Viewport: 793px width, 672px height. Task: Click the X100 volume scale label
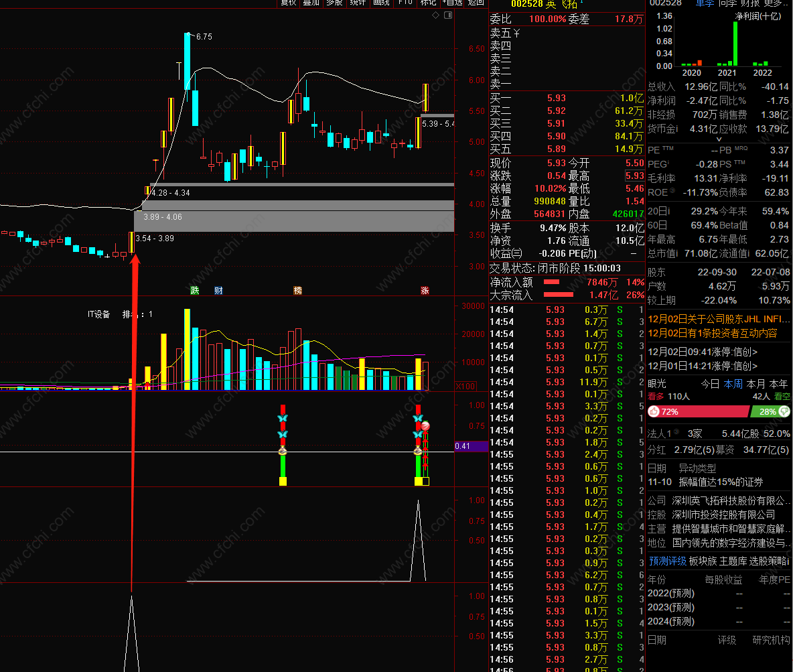[465, 386]
